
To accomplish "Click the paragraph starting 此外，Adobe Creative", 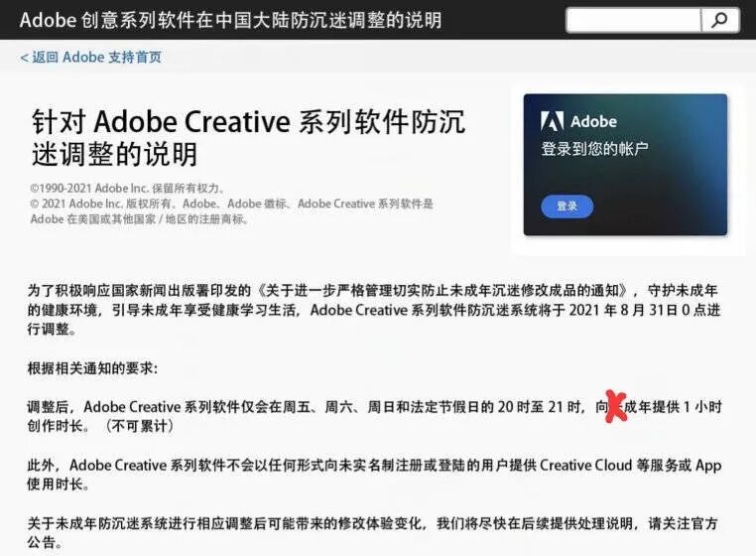I will tap(374, 475).
